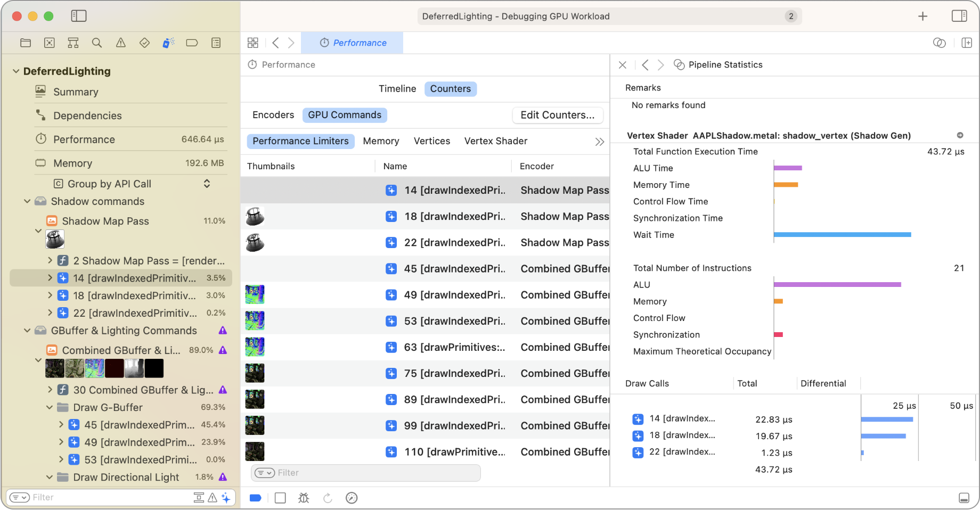Select the GPU Commands segment
Image resolution: width=980 pixels, height=510 pixels.
[x=344, y=115]
